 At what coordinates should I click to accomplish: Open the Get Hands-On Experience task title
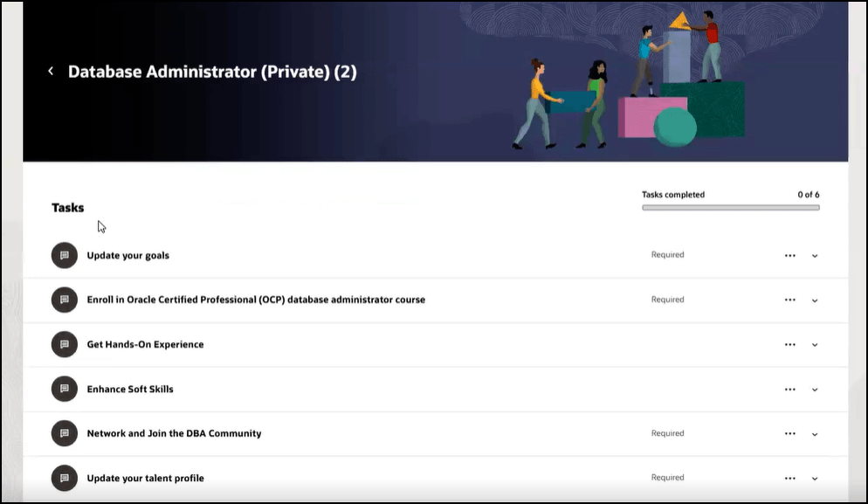pyautogui.click(x=145, y=344)
